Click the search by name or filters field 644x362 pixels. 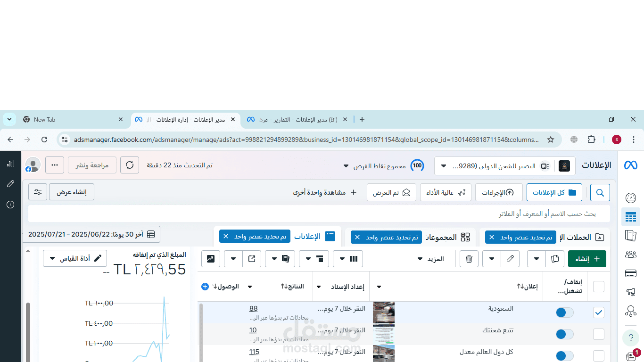point(319,214)
